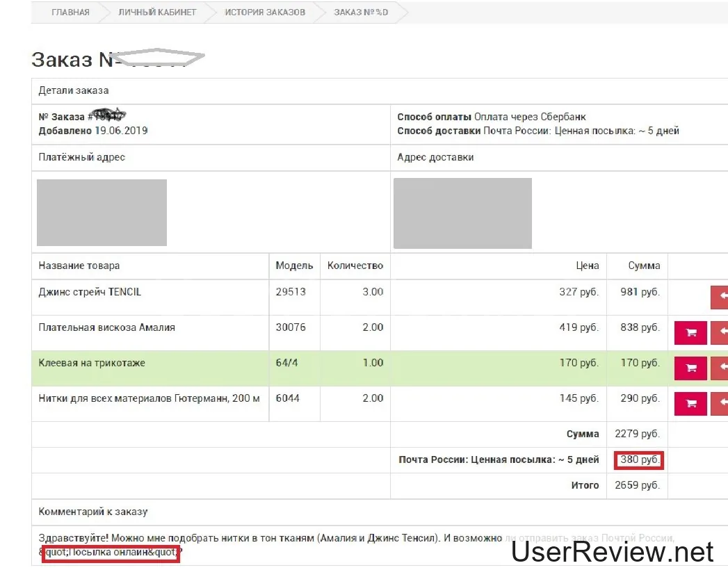Screen dimensions: 728x570
Task: Click the gray delivery address block
Action: coord(462,213)
